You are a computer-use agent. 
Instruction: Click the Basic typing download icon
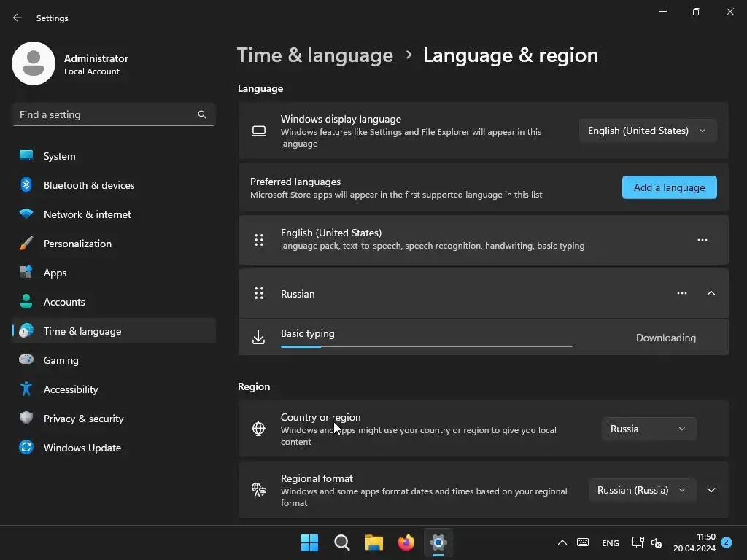[x=258, y=337]
